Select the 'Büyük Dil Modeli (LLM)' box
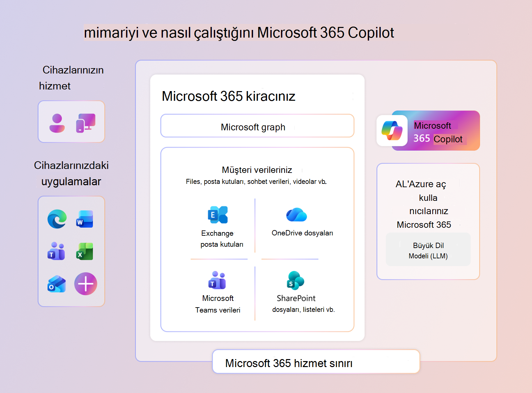This screenshot has width=532, height=393. coord(428,249)
